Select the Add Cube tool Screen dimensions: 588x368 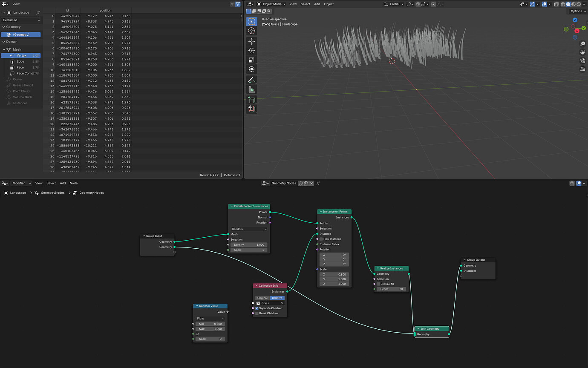pyautogui.click(x=251, y=100)
